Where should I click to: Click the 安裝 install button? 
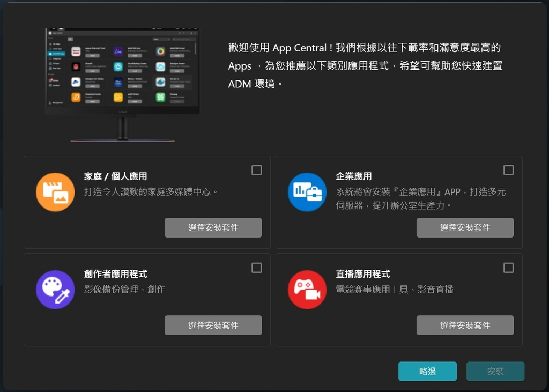495,371
